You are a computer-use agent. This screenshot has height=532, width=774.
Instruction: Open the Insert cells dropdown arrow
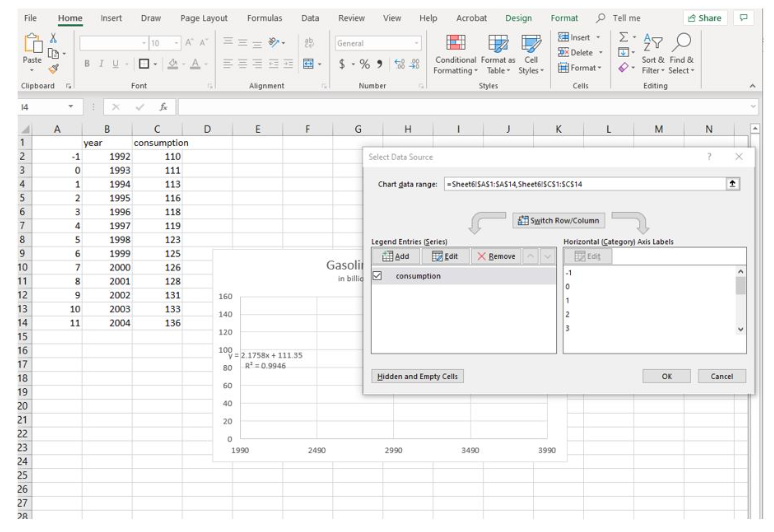[598, 37]
